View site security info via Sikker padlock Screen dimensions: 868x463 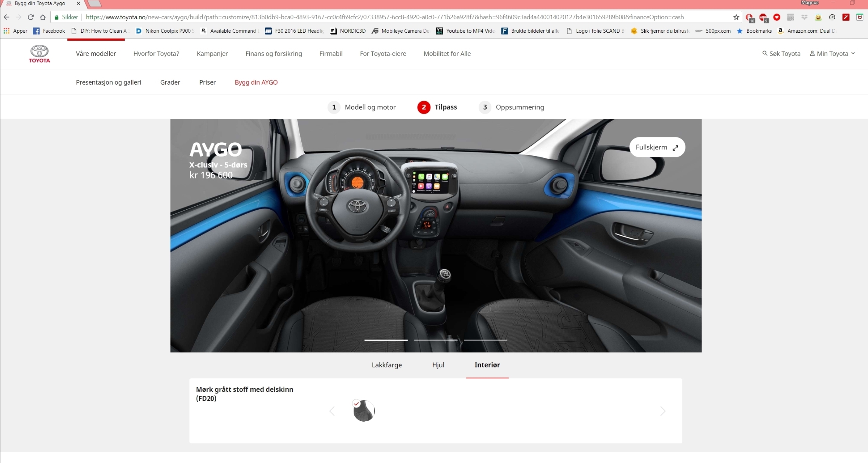66,17
